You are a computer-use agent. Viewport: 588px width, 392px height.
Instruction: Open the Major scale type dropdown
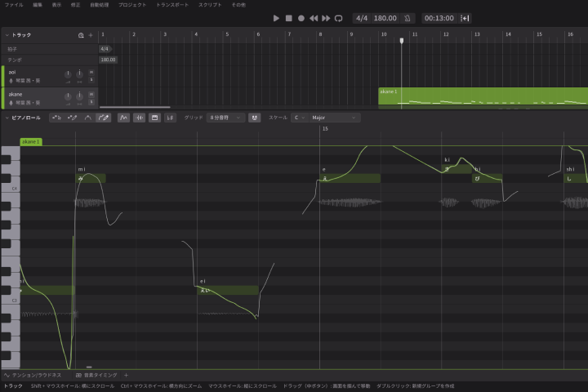pyautogui.click(x=334, y=118)
